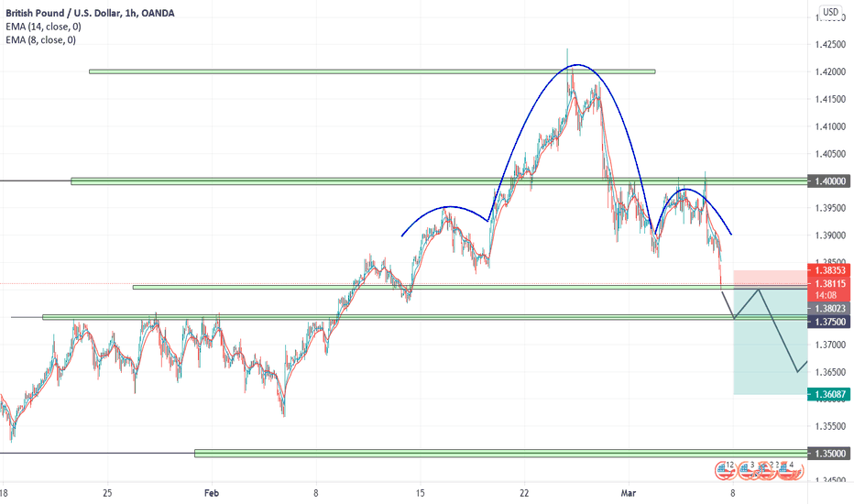This screenshot has width=854, height=504.
Task: Click the 22 date label on the time axis
Action: coord(524,493)
